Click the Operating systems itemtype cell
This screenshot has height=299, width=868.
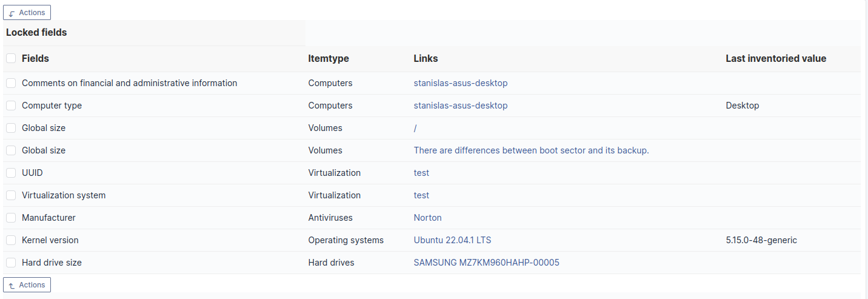(346, 240)
